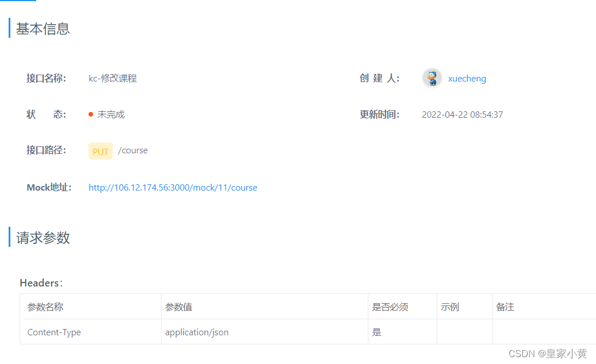Open the Mock address URL for /course
Screen dimensions: 596x364
(x=172, y=187)
